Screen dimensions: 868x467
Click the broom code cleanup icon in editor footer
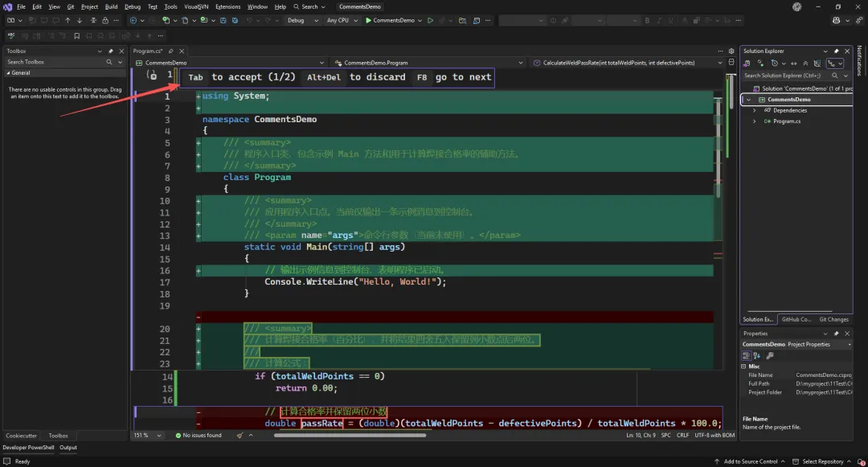[240, 436]
